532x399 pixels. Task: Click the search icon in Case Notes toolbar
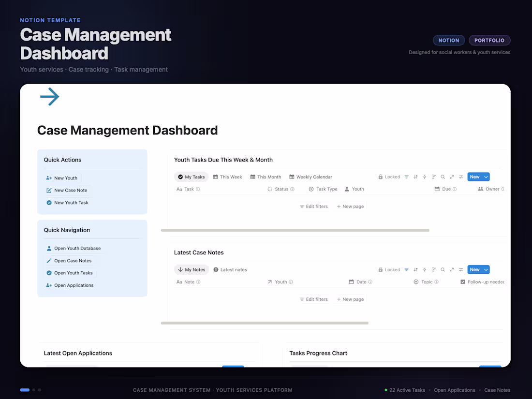(x=443, y=270)
